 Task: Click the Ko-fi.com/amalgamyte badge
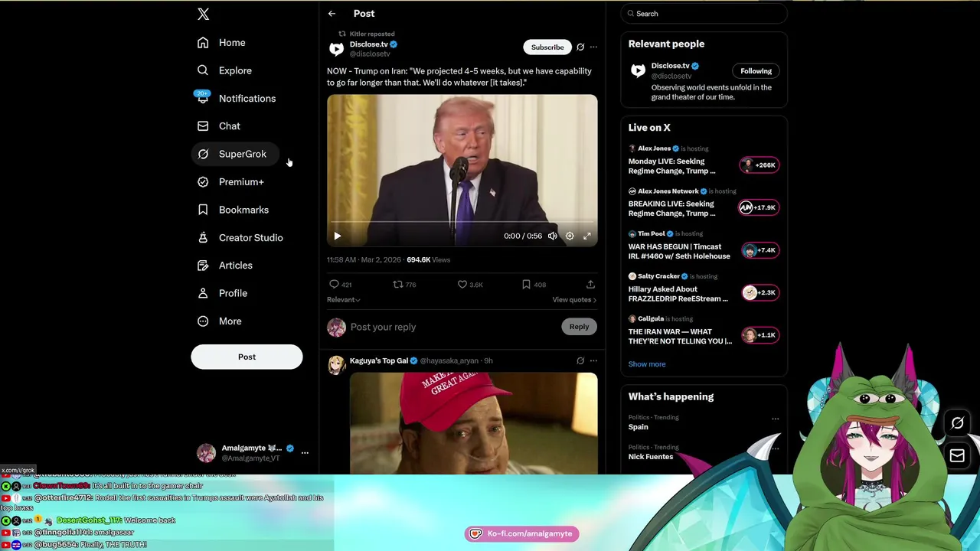click(x=522, y=533)
